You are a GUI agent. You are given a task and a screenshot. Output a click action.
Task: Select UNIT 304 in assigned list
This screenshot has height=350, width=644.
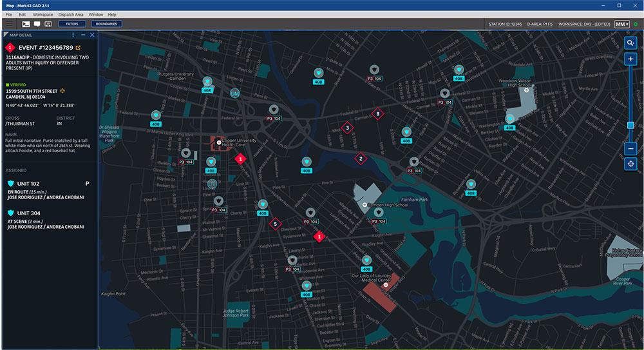click(28, 213)
